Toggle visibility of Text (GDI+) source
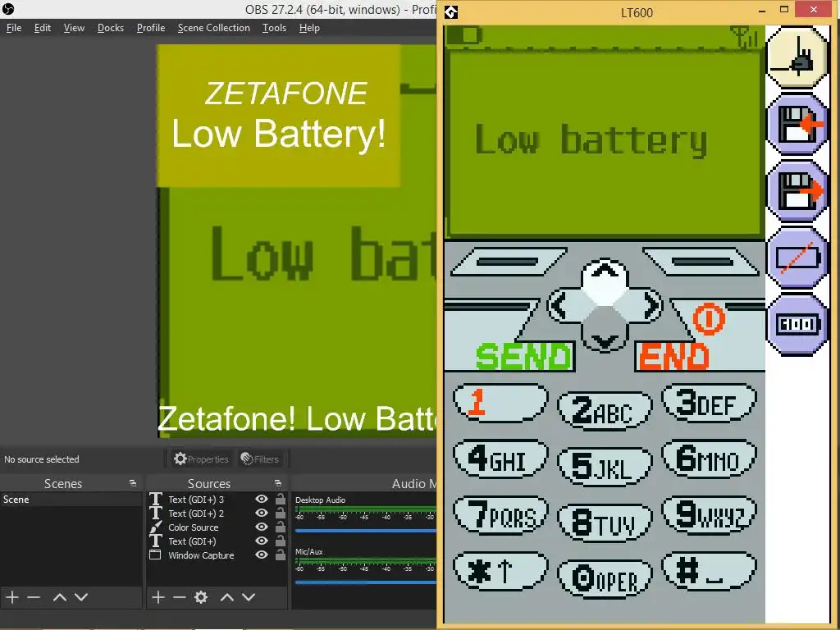This screenshot has height=630, width=840. [x=262, y=541]
